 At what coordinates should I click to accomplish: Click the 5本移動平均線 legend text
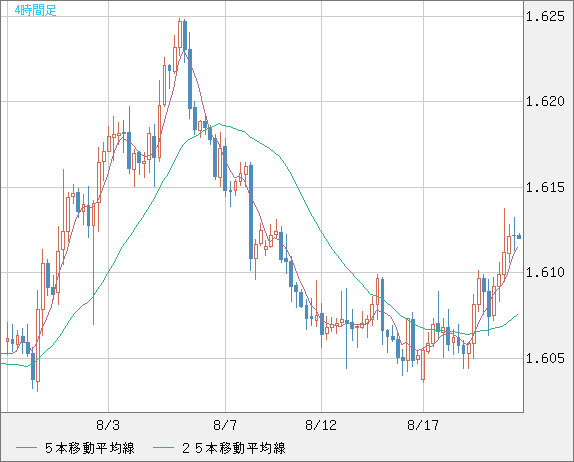tap(90, 448)
